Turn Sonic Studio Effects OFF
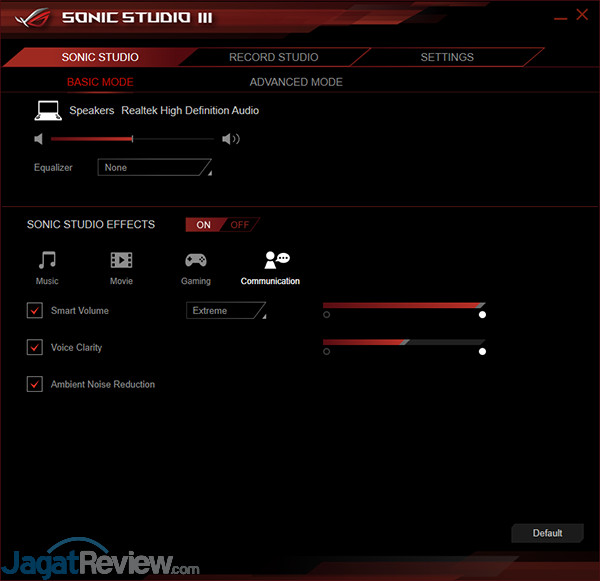 pos(240,225)
